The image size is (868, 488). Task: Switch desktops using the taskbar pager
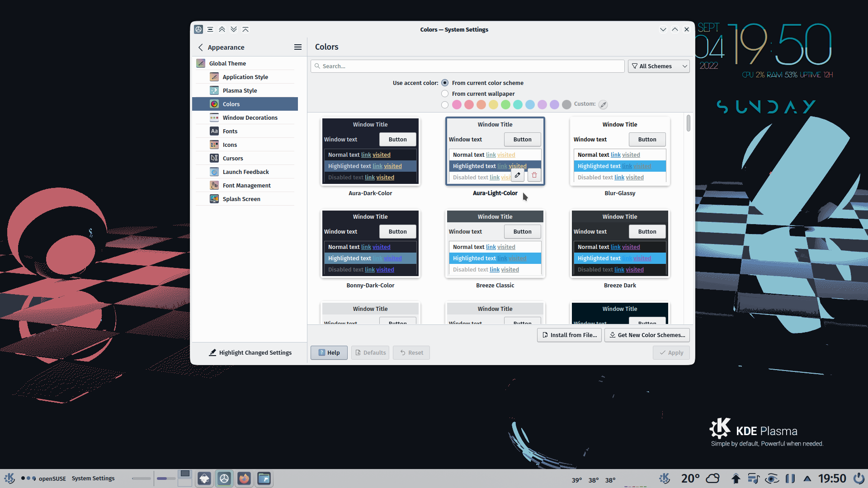[185, 478]
